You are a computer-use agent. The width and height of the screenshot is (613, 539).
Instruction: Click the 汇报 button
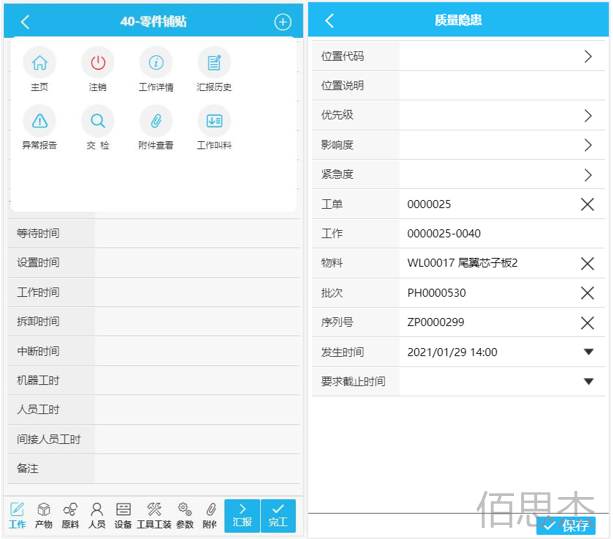[x=242, y=516]
